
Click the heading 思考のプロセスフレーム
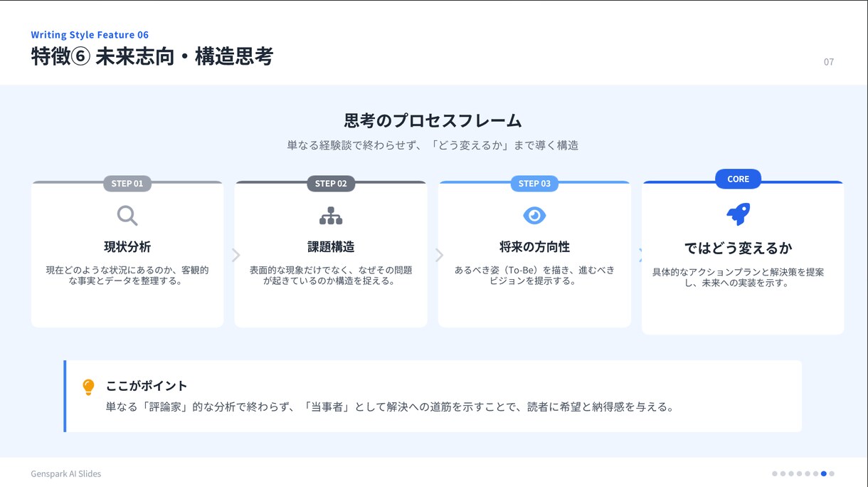(x=433, y=120)
